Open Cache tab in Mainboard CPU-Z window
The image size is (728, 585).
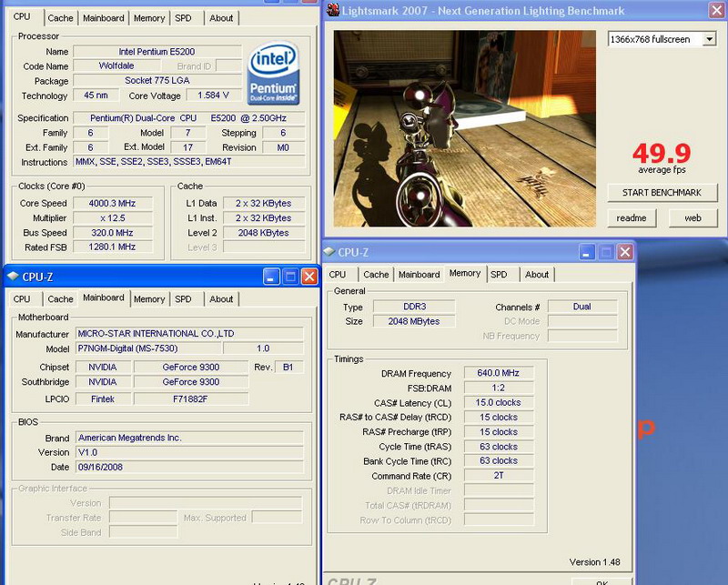[x=60, y=299]
